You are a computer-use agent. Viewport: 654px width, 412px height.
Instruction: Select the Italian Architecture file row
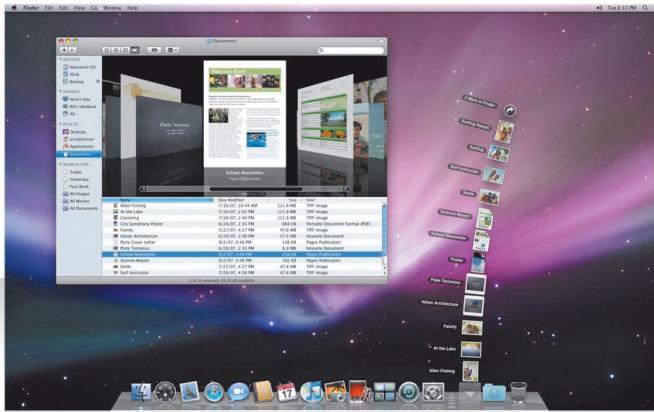click(242, 236)
